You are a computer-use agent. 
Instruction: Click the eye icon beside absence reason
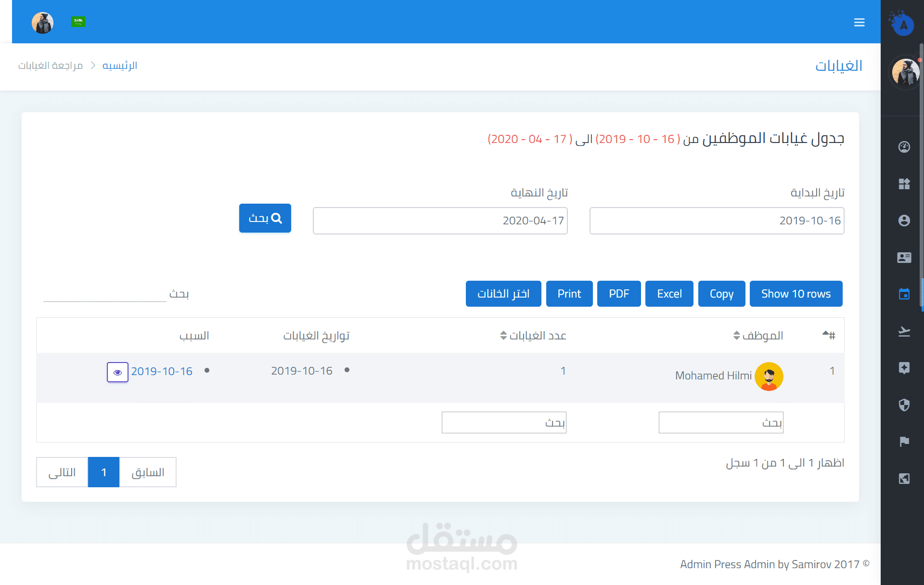coord(117,372)
